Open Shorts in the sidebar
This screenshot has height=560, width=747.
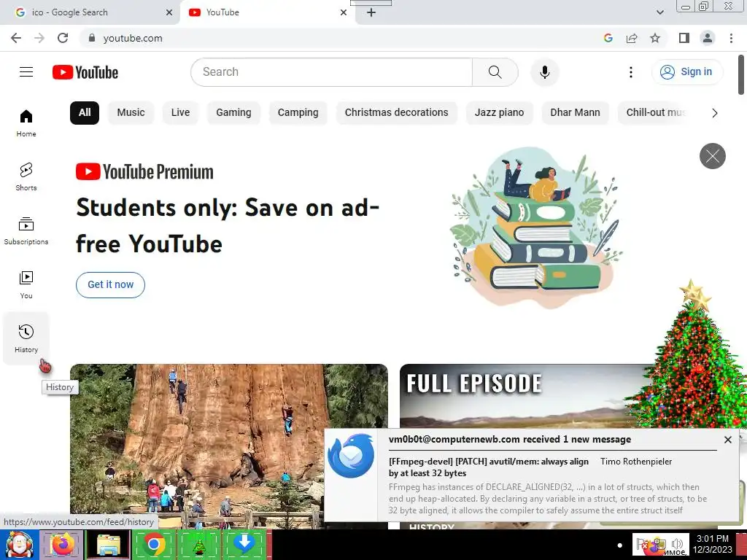coord(26,176)
